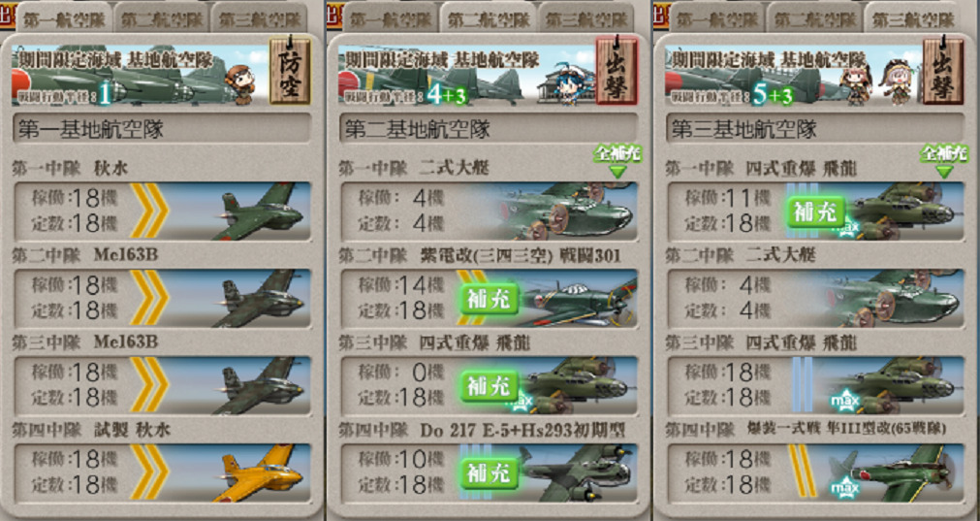The width and height of the screenshot is (980, 521).
Task: Toggle the 防空 mode plaque on first air base
Action: coord(290,71)
